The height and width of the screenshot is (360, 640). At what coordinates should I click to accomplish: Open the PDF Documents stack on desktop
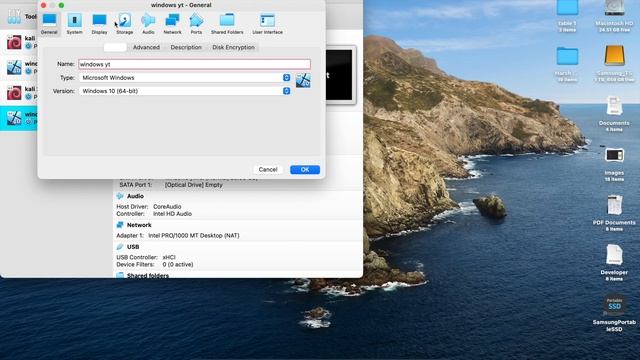[614, 213]
